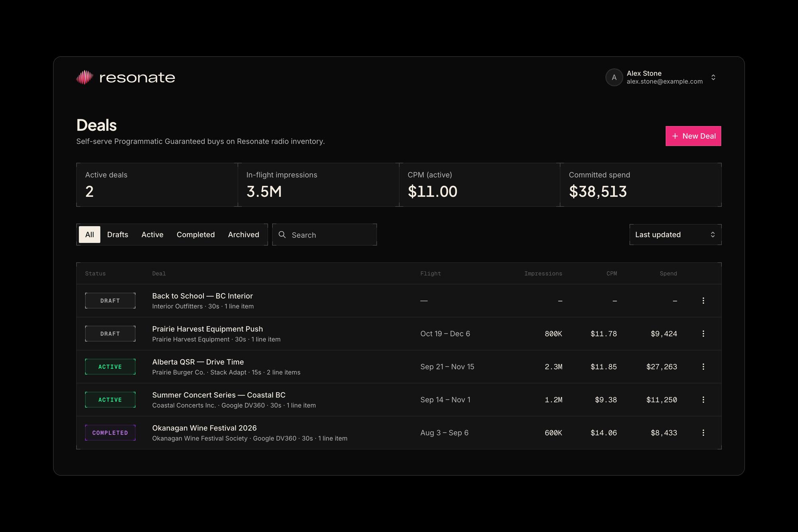The height and width of the screenshot is (532, 798).
Task: Click the In-flight impressions 3.5M card
Action: click(318, 185)
